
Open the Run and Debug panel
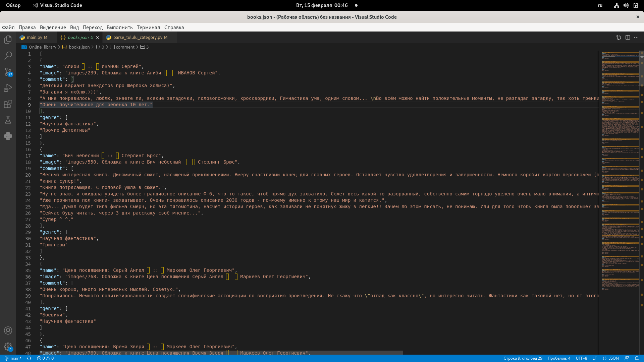point(8,87)
